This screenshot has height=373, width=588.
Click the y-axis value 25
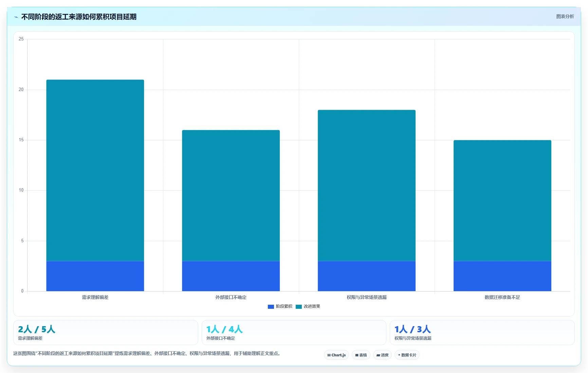tap(21, 39)
